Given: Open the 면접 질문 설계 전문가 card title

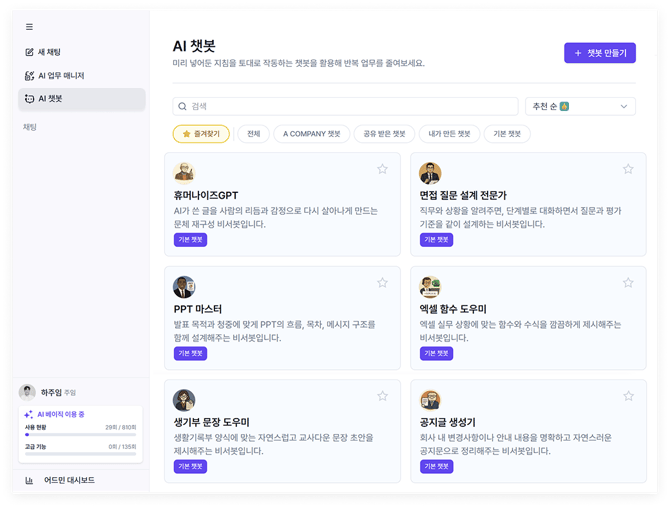Looking at the screenshot, I should (x=463, y=196).
